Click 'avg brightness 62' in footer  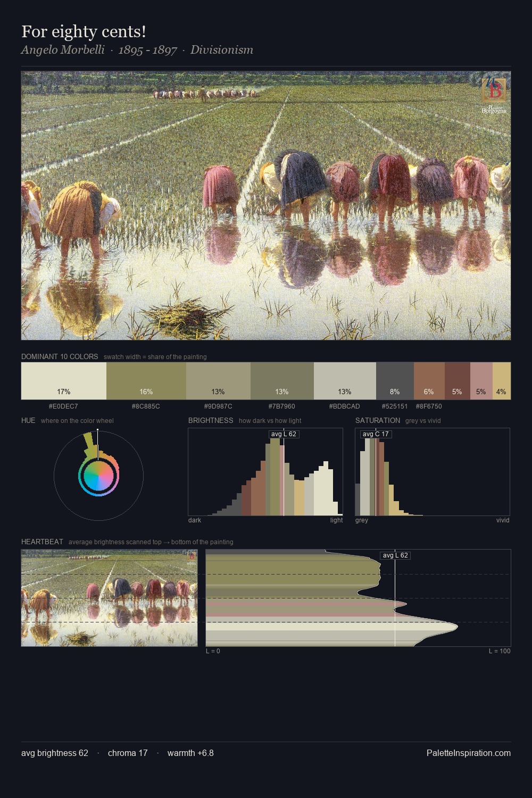[x=55, y=753]
